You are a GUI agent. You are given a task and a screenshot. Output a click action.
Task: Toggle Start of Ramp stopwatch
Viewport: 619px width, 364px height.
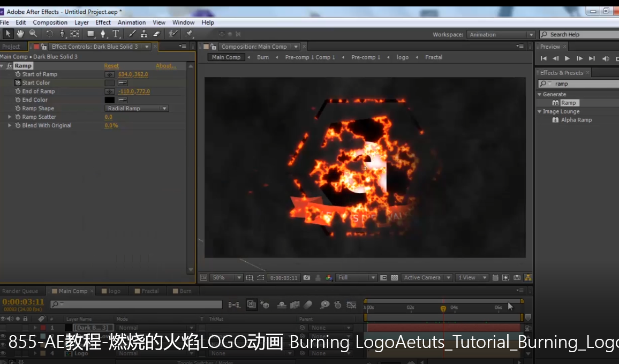pyautogui.click(x=18, y=74)
